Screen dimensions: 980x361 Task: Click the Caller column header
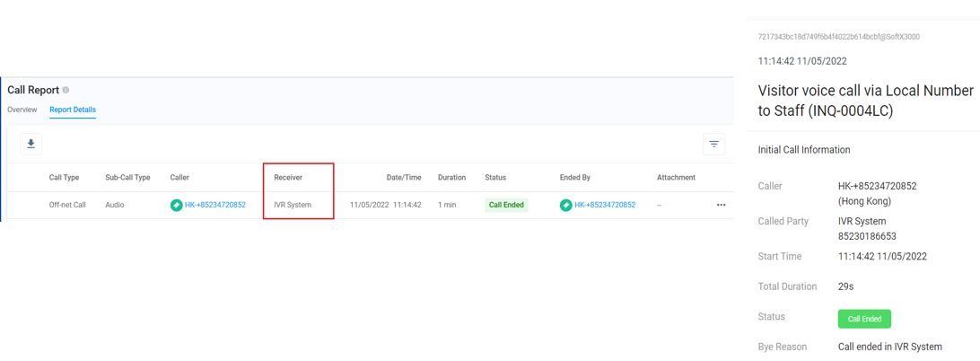pyautogui.click(x=179, y=178)
